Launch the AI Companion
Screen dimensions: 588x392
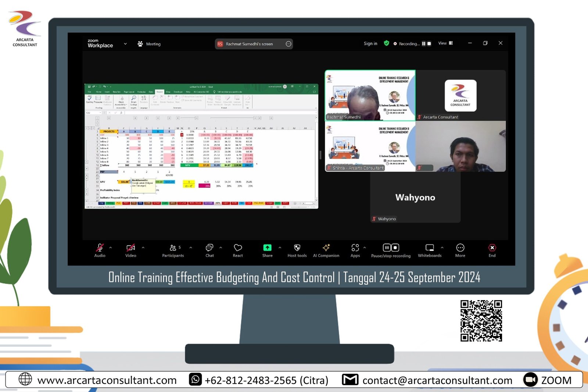click(326, 250)
